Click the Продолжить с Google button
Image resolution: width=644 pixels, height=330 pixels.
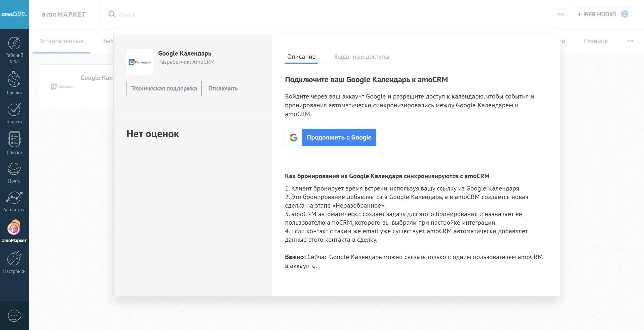click(331, 137)
